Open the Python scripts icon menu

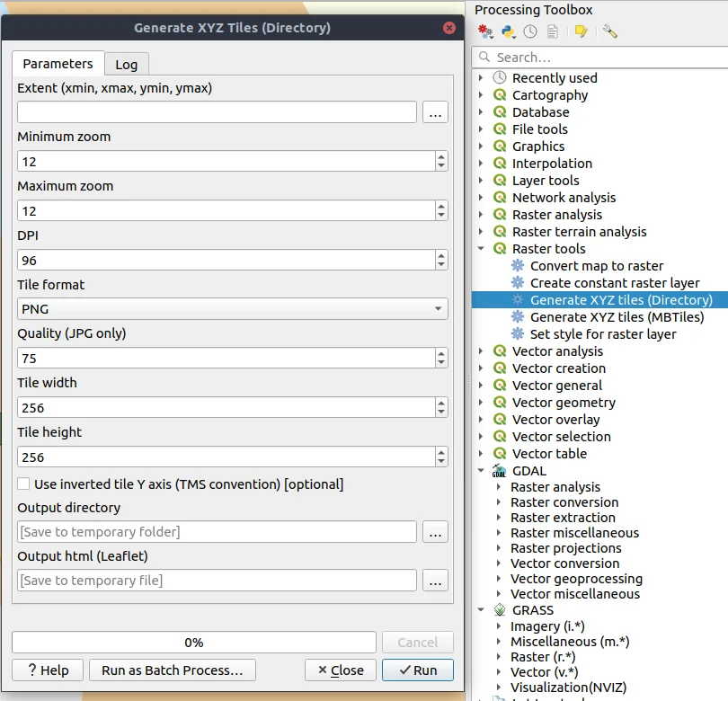pos(509,31)
